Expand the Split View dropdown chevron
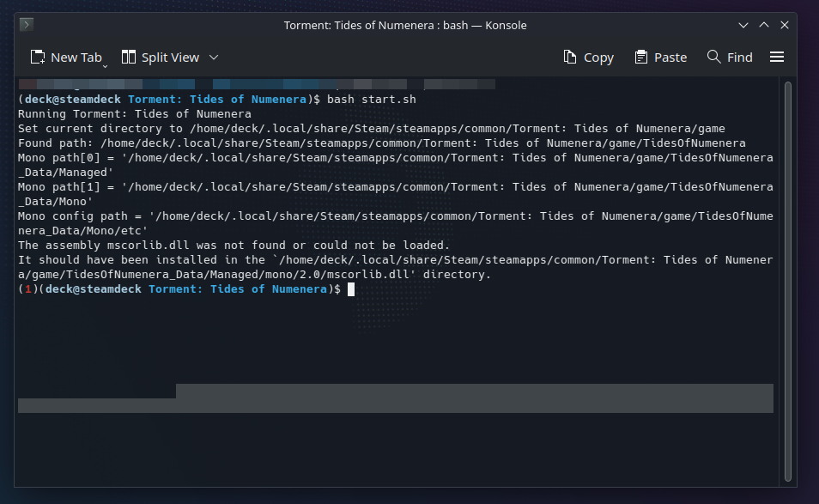Image resolution: width=819 pixels, height=504 pixels. [x=214, y=58]
